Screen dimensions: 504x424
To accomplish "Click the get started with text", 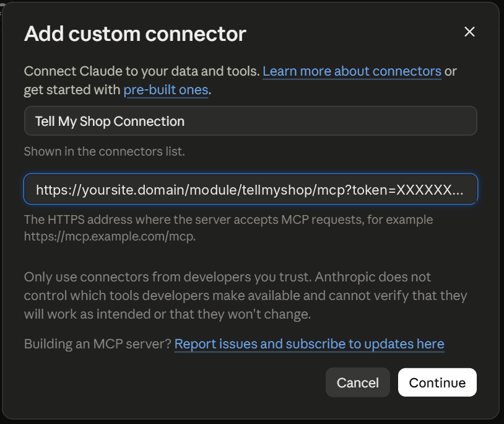I will tap(72, 90).
